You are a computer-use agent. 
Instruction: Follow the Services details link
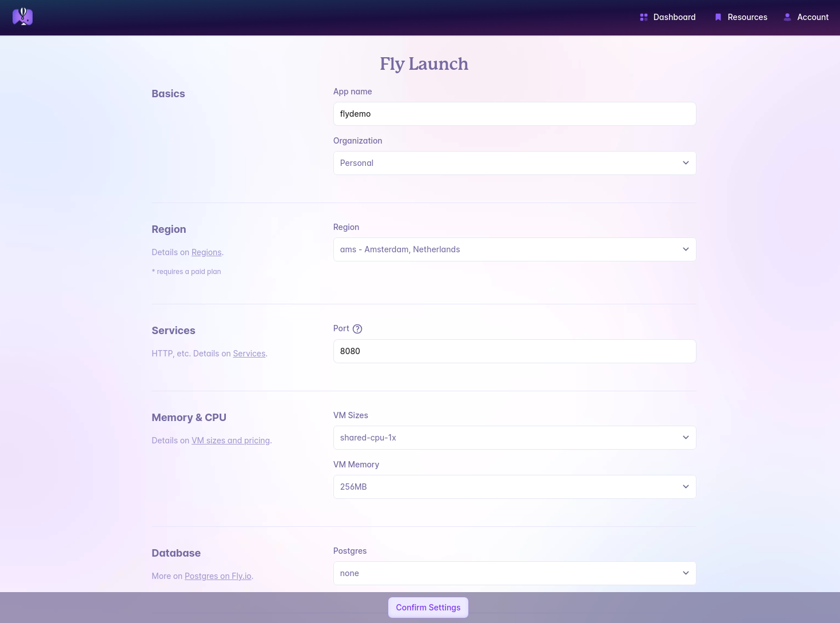249,354
